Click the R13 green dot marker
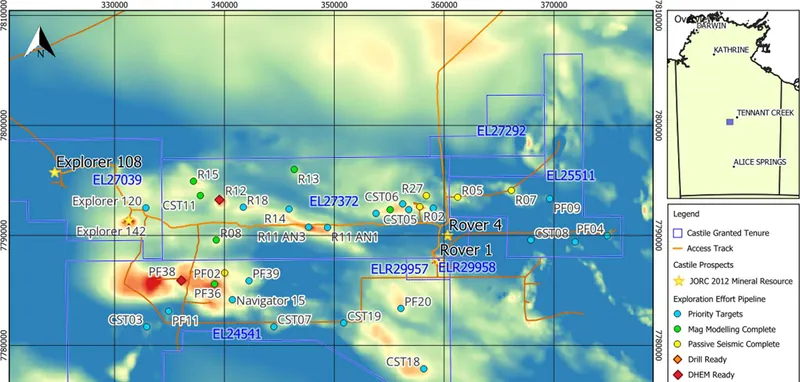The image size is (800, 382). pyautogui.click(x=294, y=169)
